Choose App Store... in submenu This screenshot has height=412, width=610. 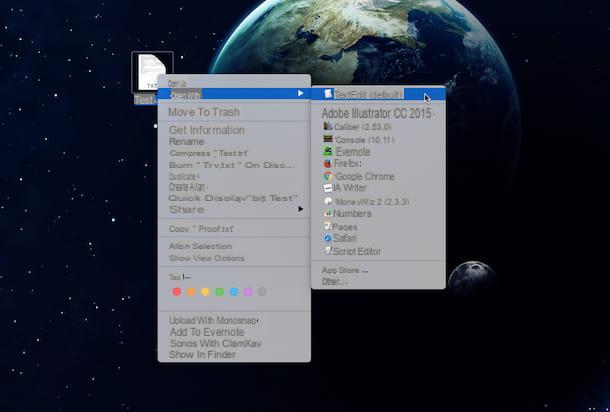(345, 270)
